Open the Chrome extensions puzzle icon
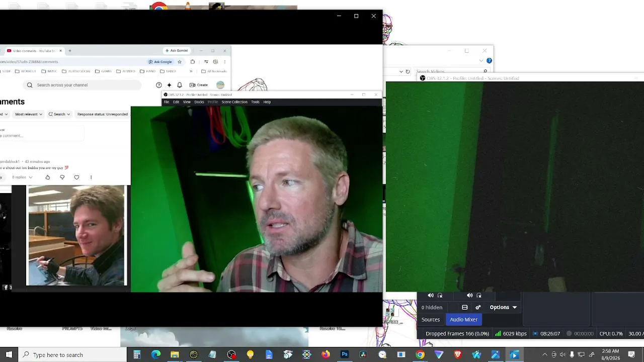This screenshot has width=644, height=362. (x=193, y=62)
